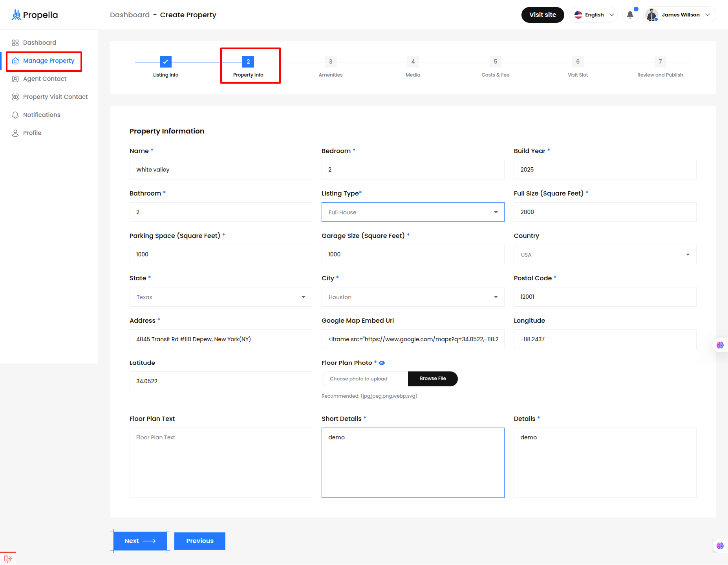Click the Property Visit Contact icon
The image size is (728, 565).
pos(15,97)
